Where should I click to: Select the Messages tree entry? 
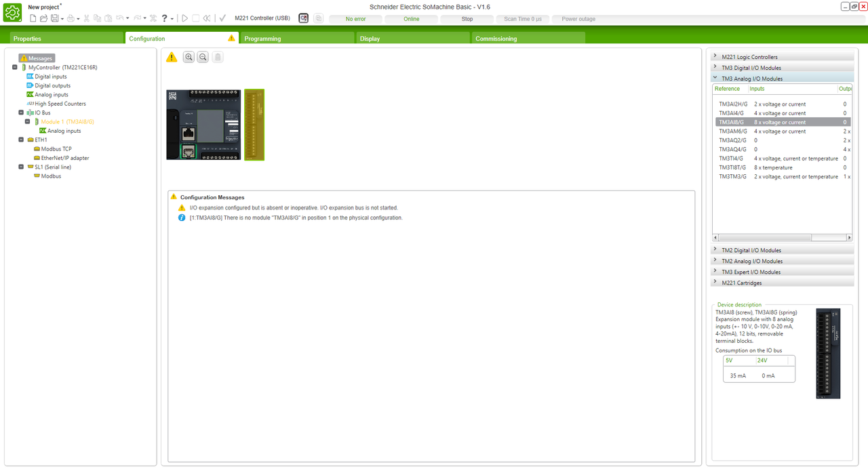[x=37, y=58]
